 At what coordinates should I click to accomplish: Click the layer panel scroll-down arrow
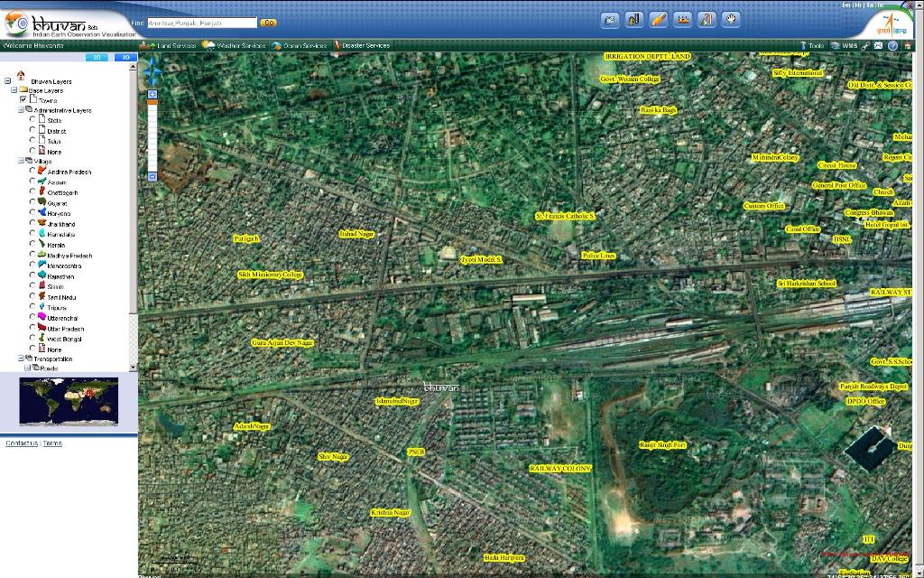134,367
